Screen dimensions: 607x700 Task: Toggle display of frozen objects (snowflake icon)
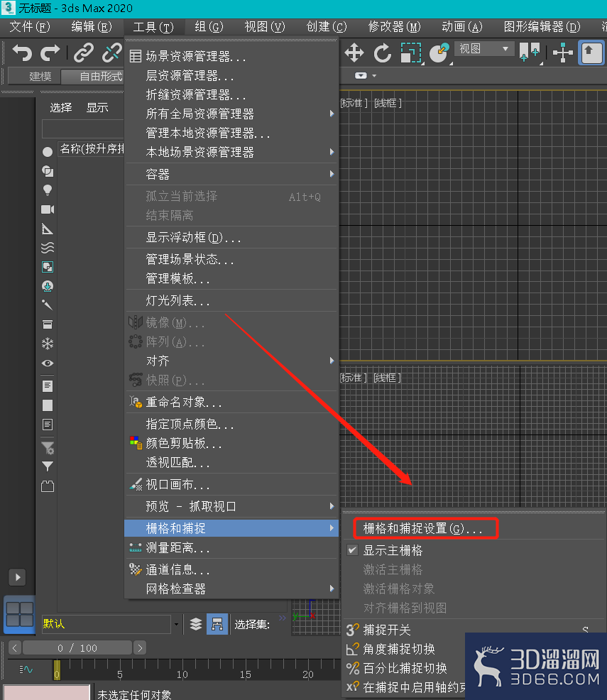point(48,344)
